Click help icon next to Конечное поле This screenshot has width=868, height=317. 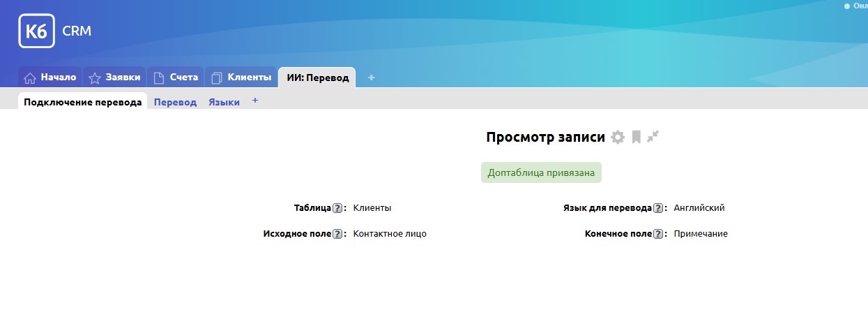[x=657, y=234]
